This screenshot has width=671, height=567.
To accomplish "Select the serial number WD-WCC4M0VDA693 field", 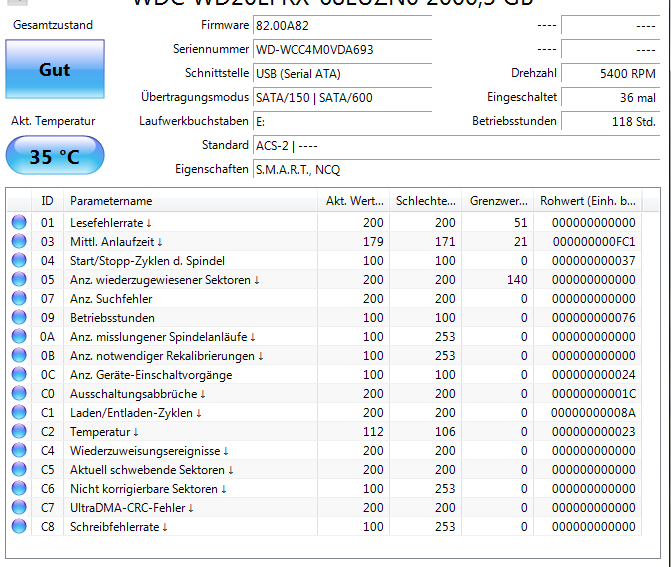I will [342, 50].
